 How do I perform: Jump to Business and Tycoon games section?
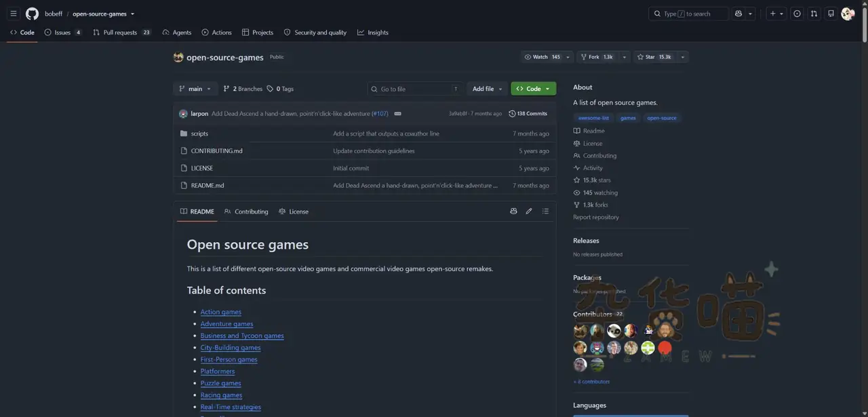pos(242,336)
